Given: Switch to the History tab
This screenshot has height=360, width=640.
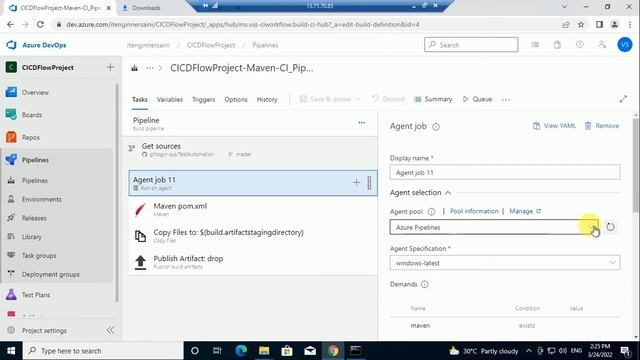Looking at the screenshot, I should tap(267, 99).
